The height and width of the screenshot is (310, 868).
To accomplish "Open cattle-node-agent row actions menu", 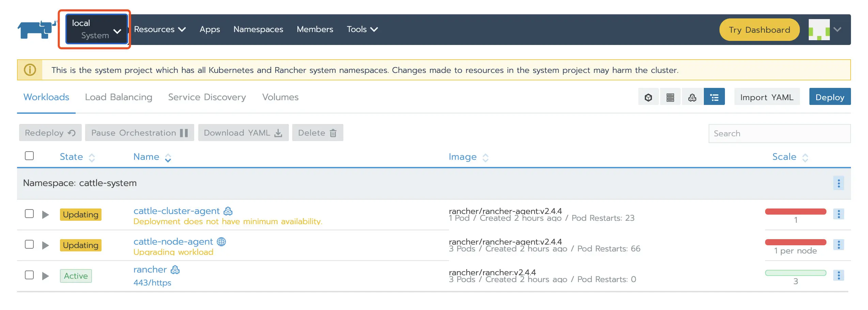I will click(838, 245).
